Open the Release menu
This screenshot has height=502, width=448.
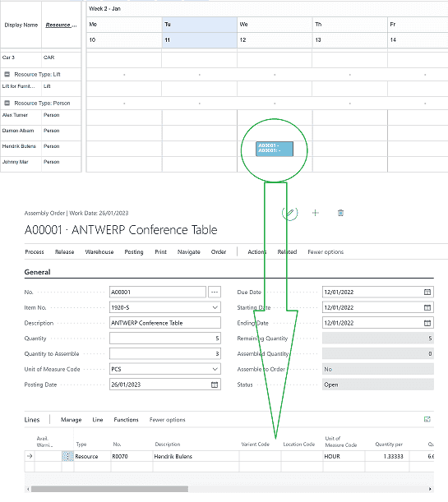(x=64, y=252)
